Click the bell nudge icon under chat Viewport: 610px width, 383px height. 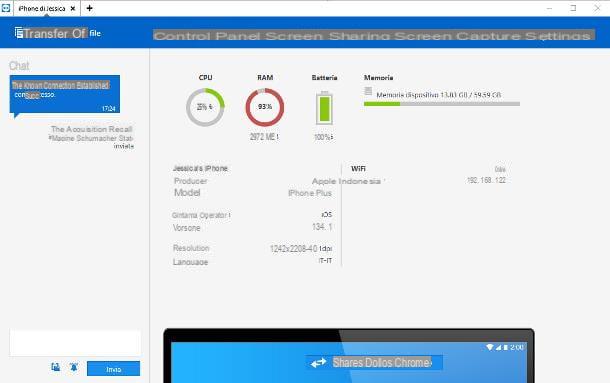pos(74,367)
